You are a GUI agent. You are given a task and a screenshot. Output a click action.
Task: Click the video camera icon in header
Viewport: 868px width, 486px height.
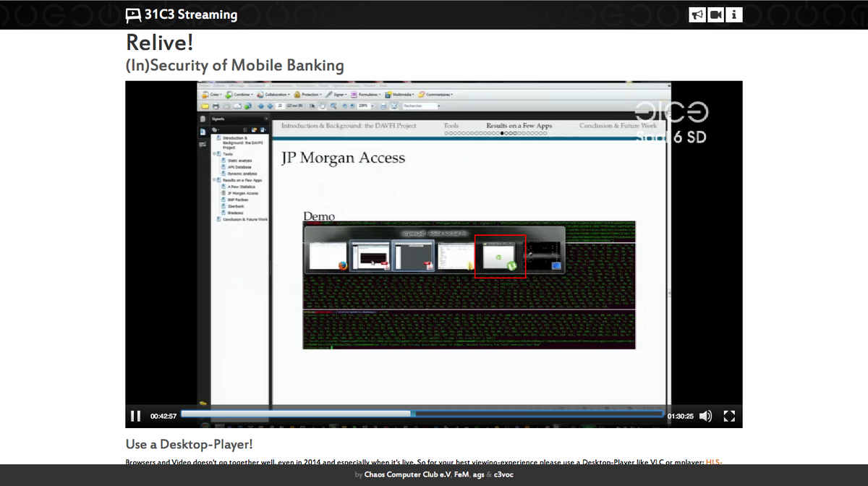[x=716, y=14]
